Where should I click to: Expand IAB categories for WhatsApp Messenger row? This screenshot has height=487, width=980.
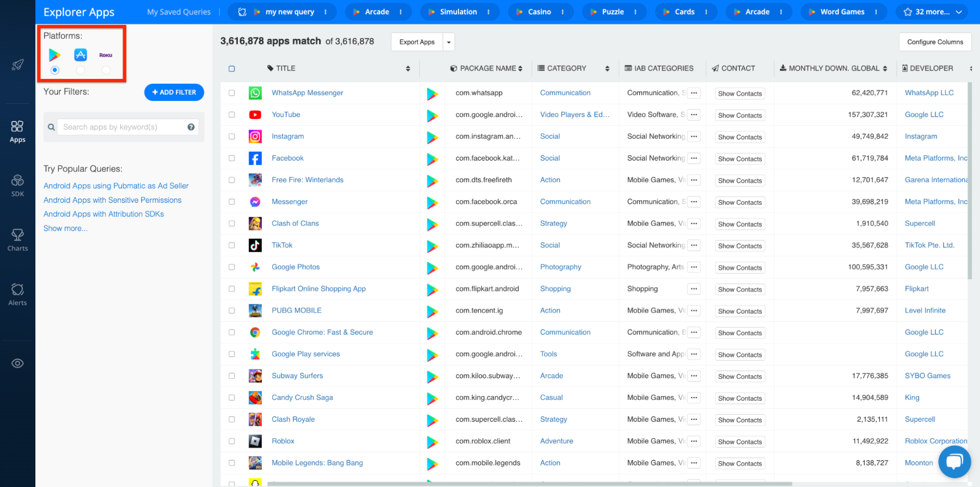694,93
